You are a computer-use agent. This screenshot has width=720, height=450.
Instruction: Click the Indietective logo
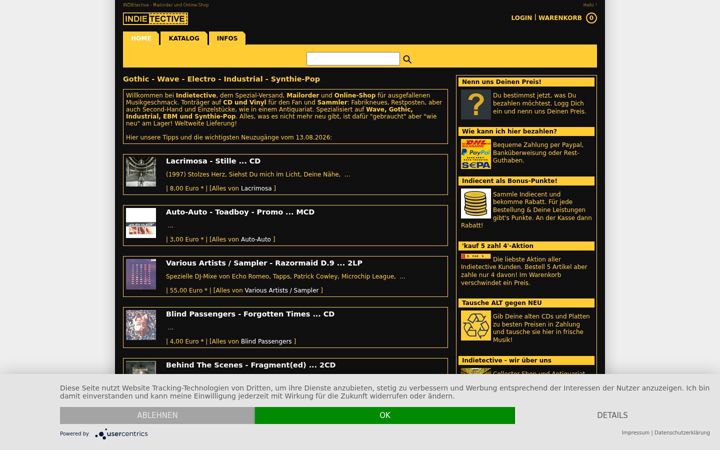click(155, 19)
